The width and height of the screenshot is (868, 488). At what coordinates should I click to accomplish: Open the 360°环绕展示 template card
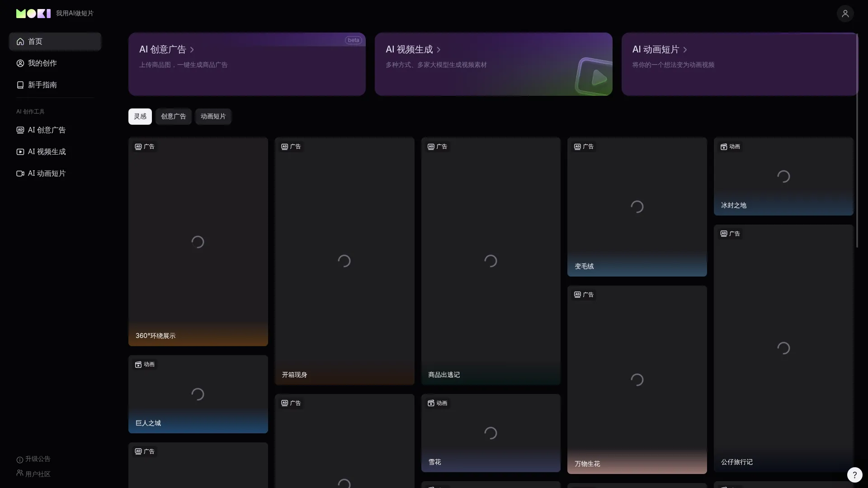(198, 242)
